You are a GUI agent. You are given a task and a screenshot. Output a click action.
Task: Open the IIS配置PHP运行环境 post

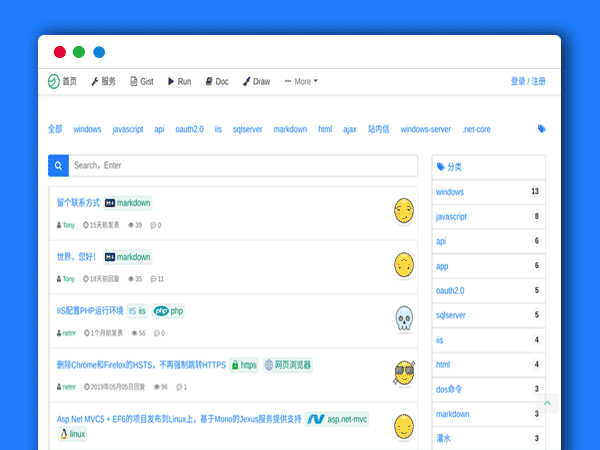(x=89, y=311)
